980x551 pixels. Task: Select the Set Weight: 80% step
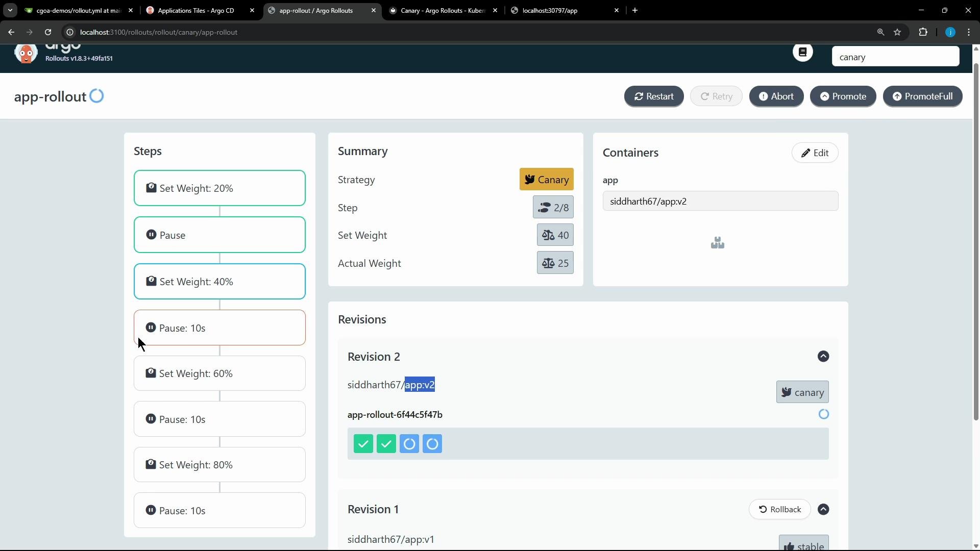pos(219,465)
